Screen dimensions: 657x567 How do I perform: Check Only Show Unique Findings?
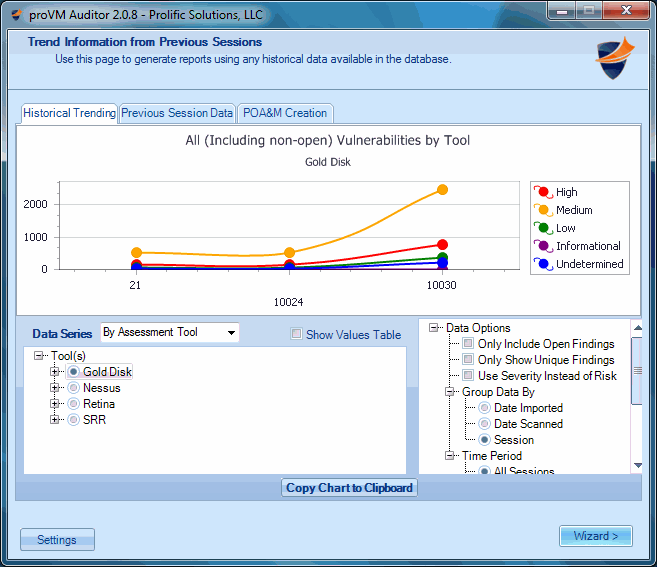[468, 360]
